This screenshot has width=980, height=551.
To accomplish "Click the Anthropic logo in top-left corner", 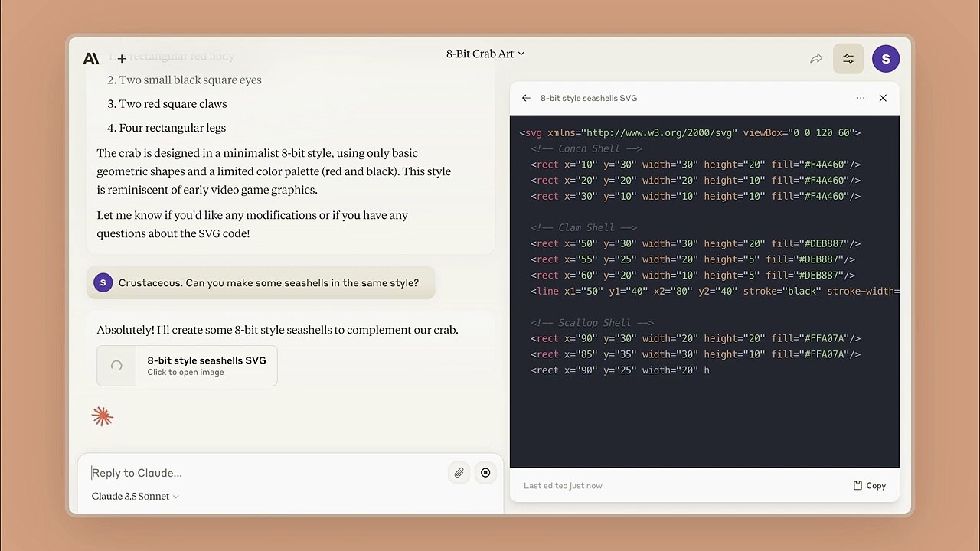I will coord(91,58).
